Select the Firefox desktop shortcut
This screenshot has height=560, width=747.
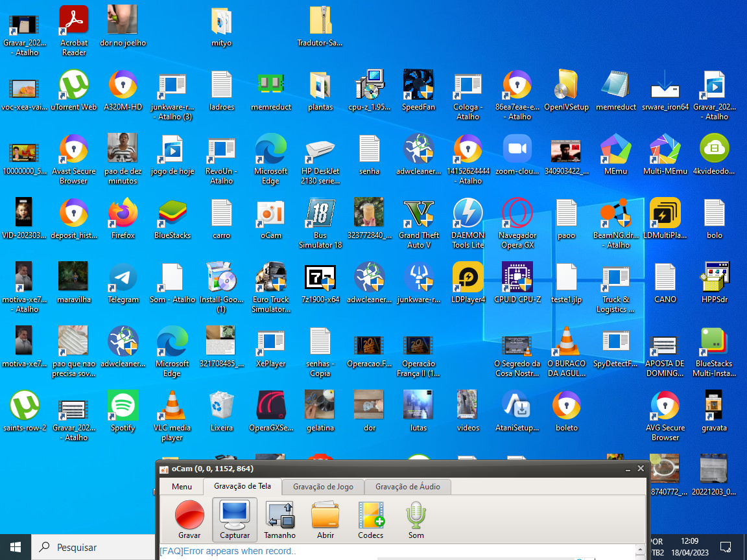[123, 218]
